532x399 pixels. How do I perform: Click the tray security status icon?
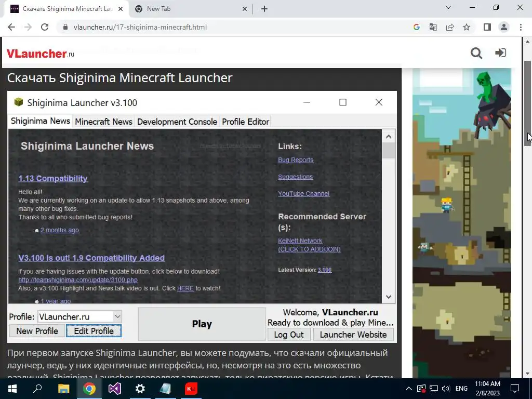421,389
